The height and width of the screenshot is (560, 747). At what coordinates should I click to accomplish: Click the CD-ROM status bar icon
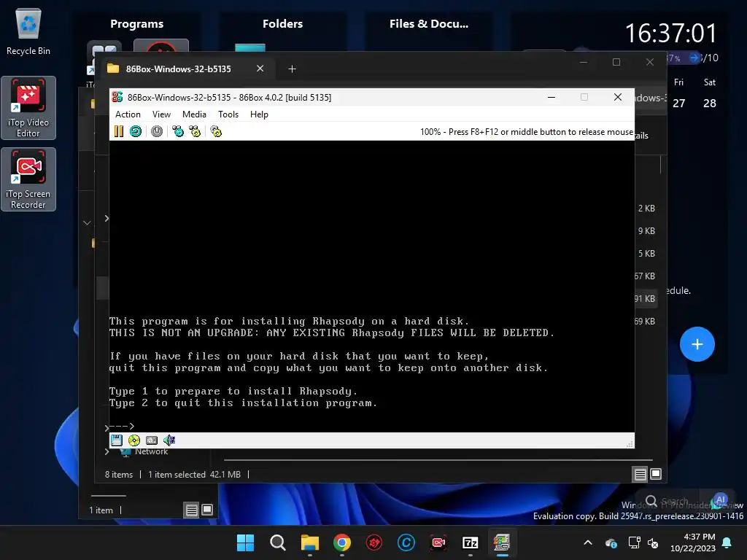[x=134, y=440]
